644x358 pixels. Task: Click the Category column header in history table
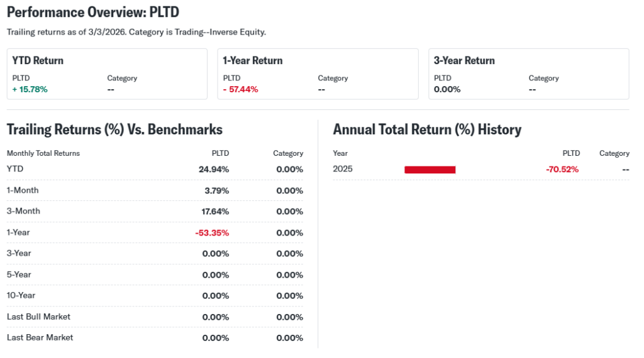click(614, 153)
